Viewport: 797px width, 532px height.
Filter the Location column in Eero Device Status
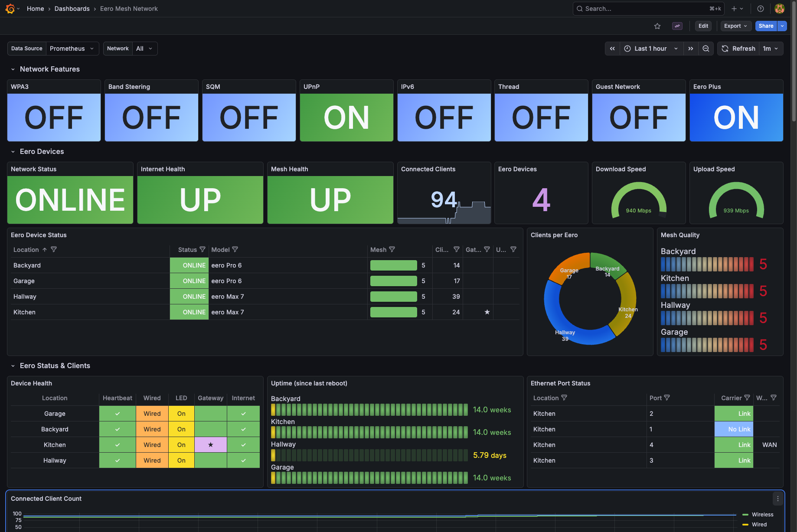54,249
